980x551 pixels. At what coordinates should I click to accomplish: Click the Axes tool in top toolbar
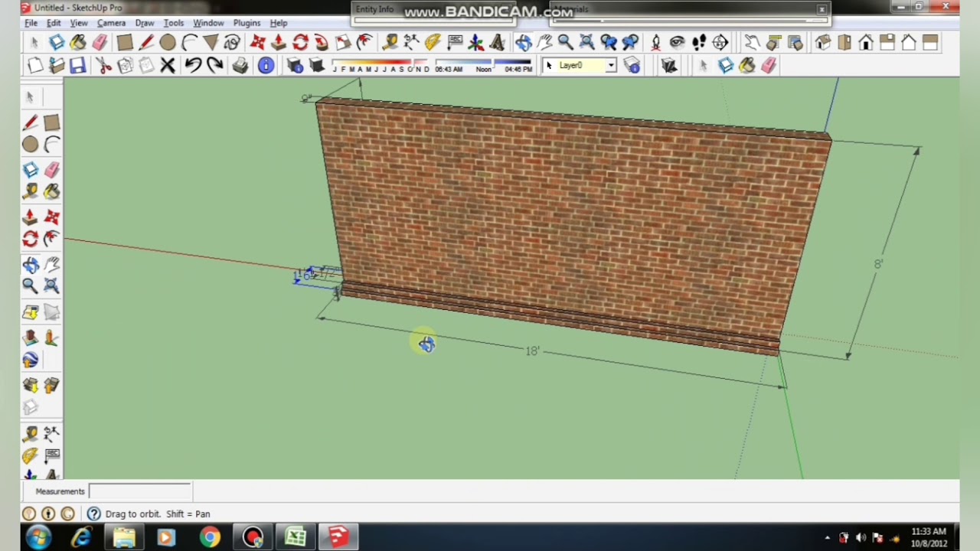[475, 43]
